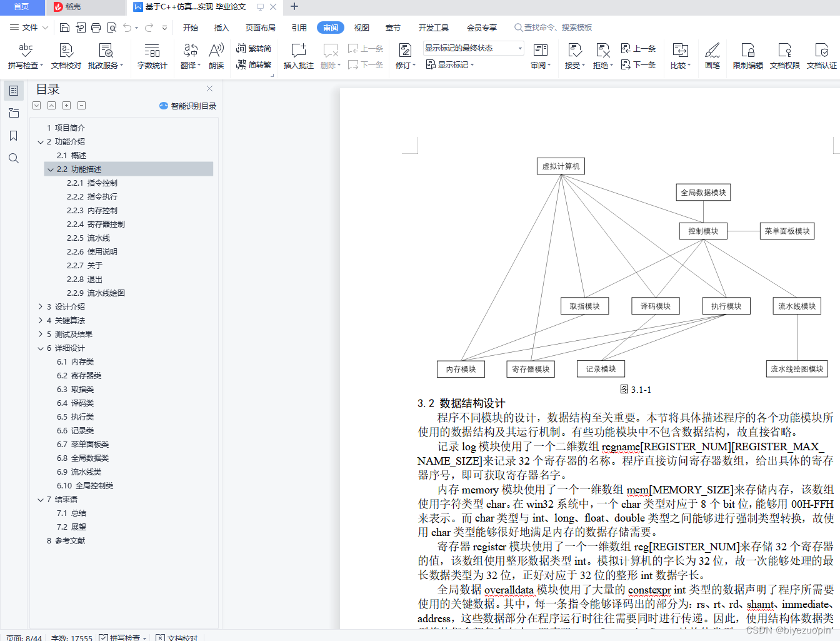Image resolution: width=840 pixels, height=641 pixels.
Task: Open 文档权限 document permissions
Action: coord(785,56)
